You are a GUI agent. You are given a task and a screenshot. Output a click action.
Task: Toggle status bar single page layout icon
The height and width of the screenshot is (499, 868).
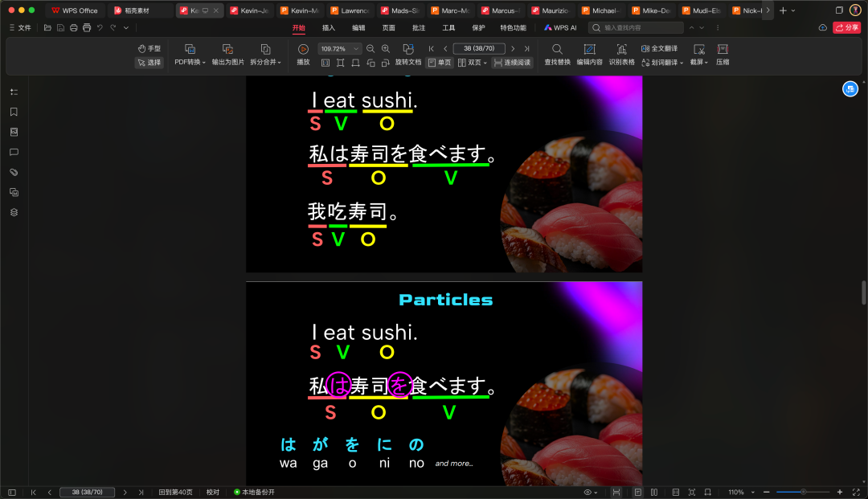pos(637,493)
